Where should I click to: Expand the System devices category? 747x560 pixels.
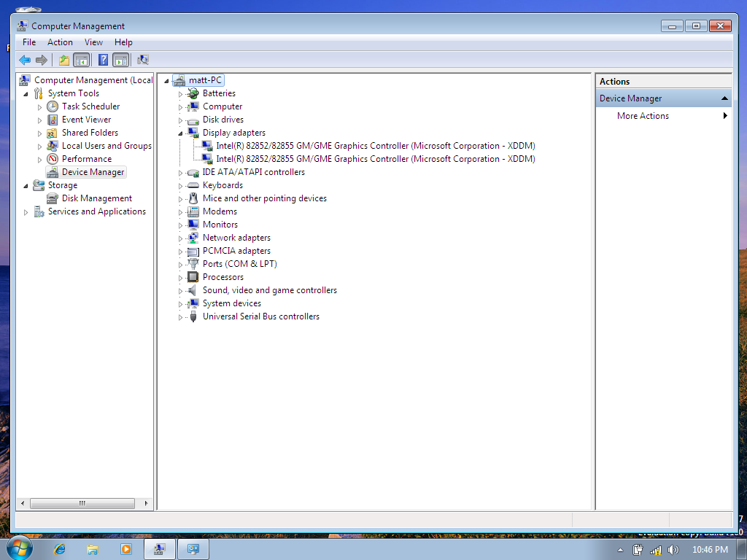181,304
